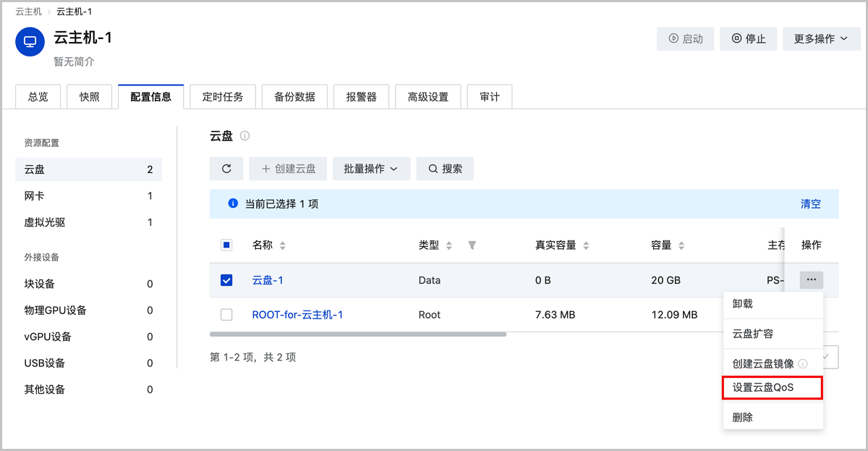Uncheck the 云盘-1 row checkbox

tap(226, 280)
